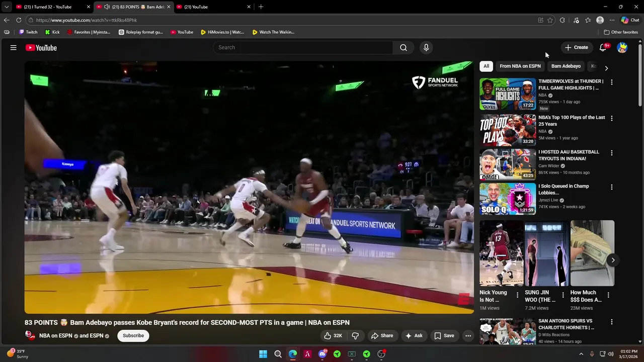Viewport: 644px width, 362px height.
Task: Start voice search with the microphone
Action: tap(426, 47)
